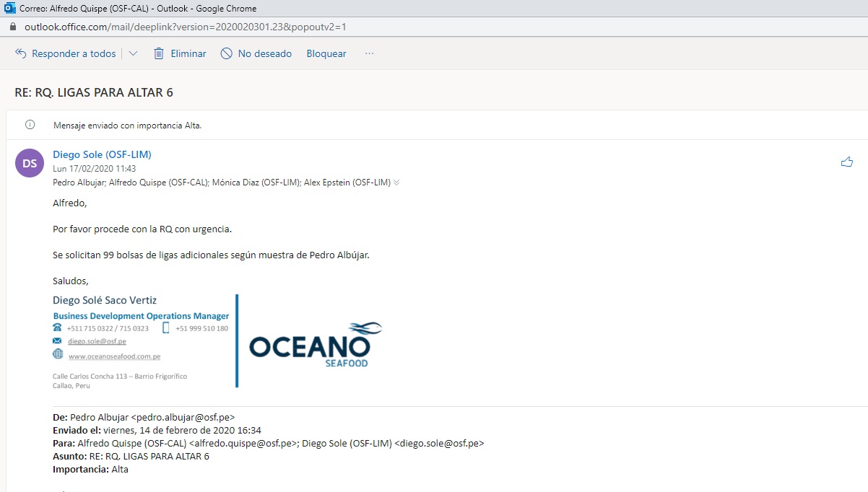
Task: Open the diego.sole@osf.pe email link
Action: point(97,341)
